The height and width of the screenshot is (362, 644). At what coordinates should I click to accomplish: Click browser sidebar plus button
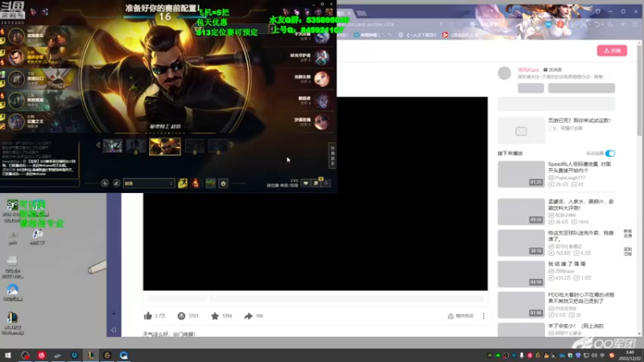pyautogui.click(x=114, y=314)
